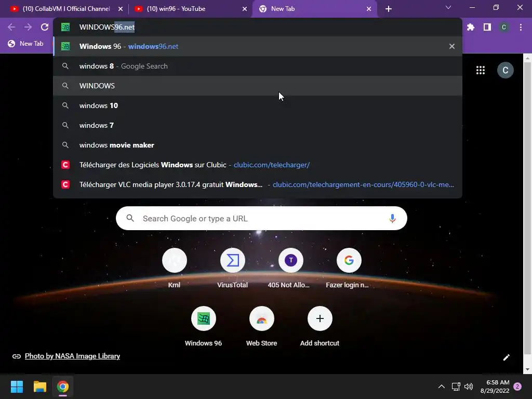
Task: Open the Chrome three-dot menu
Action: coord(521,27)
